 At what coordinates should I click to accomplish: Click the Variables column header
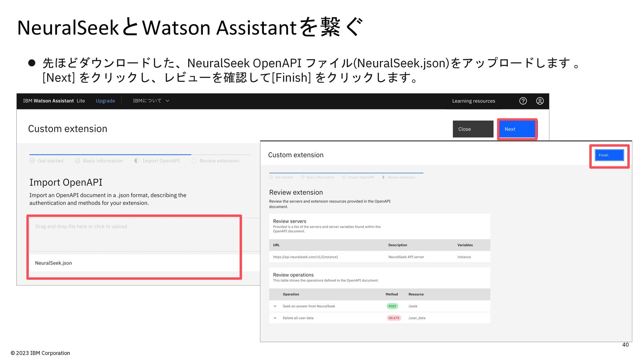(465, 245)
